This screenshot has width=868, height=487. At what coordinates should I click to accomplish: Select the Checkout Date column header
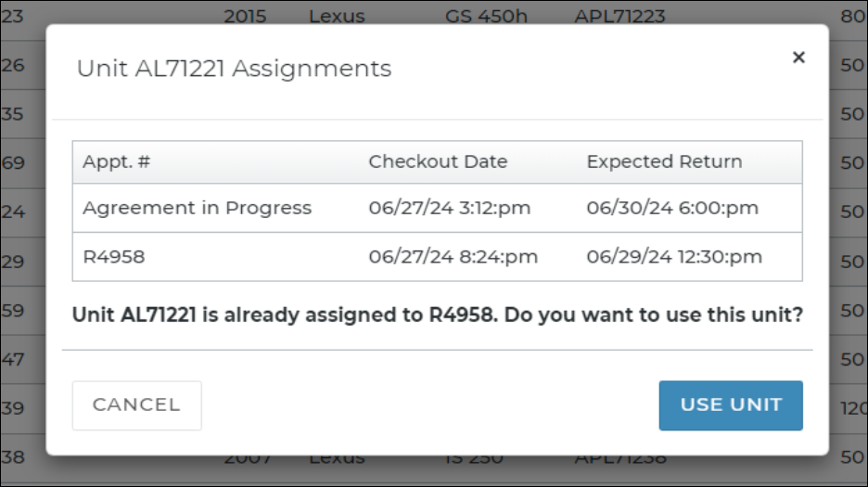pos(438,161)
